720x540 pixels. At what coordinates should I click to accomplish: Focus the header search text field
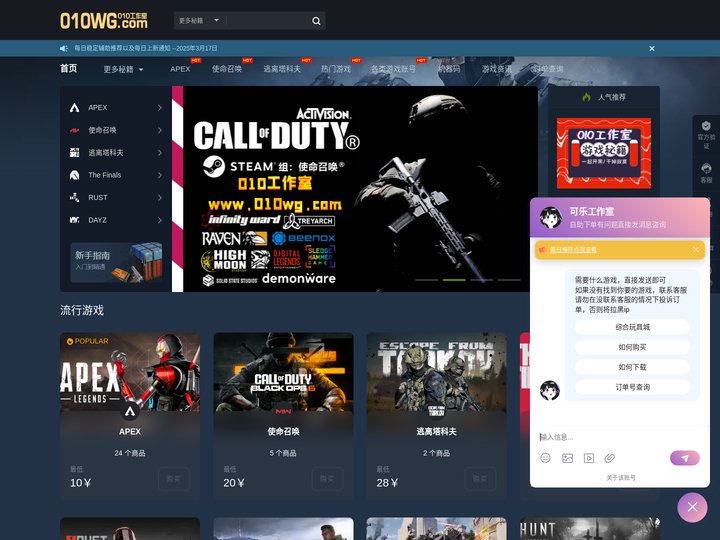coord(269,21)
